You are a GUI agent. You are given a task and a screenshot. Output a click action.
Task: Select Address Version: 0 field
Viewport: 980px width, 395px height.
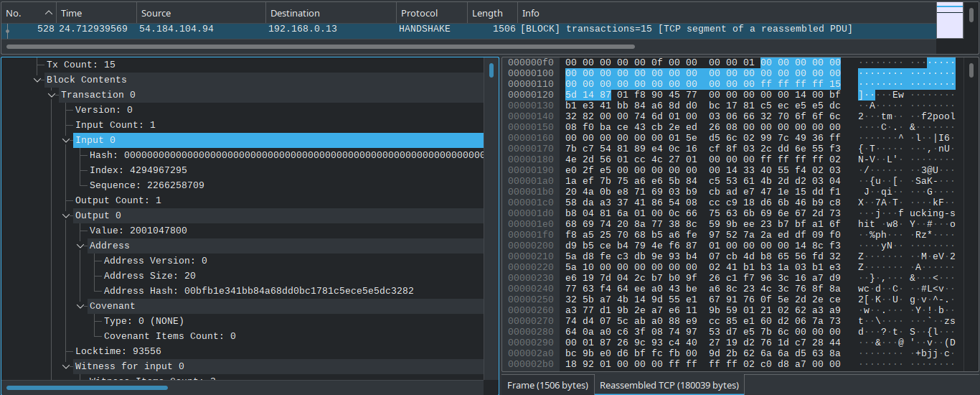tap(156, 261)
